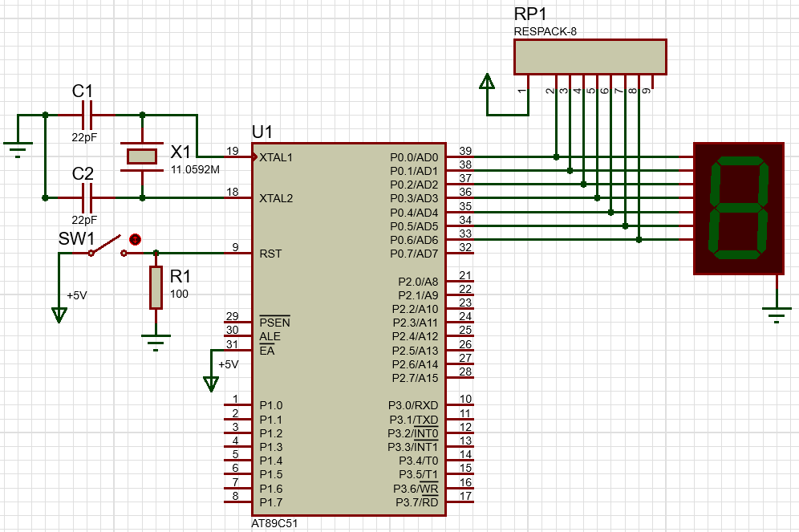Select the C2 capacitor symbol
The image size is (799, 532).
coord(87,197)
